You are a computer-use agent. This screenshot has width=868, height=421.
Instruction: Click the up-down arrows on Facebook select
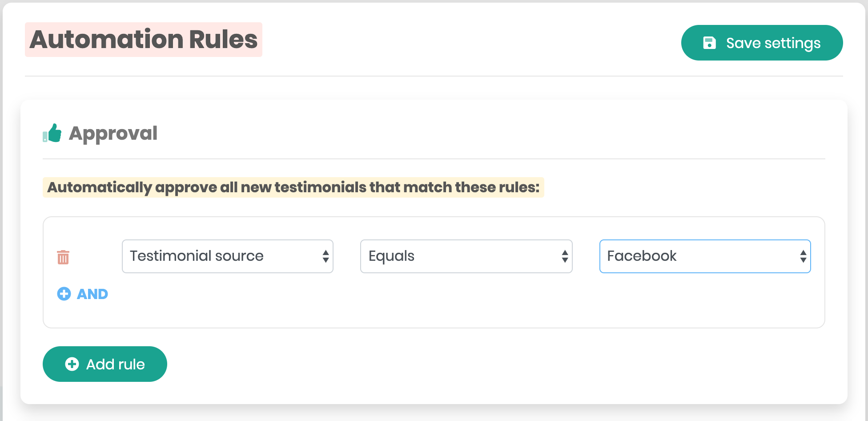803,256
